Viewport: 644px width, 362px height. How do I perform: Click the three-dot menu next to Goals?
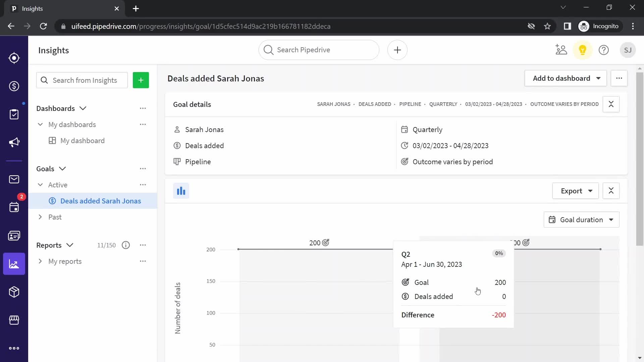(x=143, y=169)
